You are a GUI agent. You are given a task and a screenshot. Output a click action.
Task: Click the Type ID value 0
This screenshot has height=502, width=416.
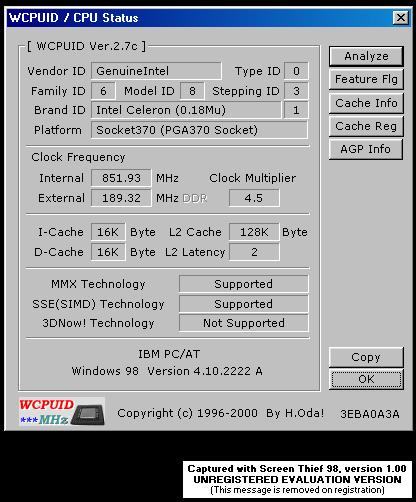296,71
